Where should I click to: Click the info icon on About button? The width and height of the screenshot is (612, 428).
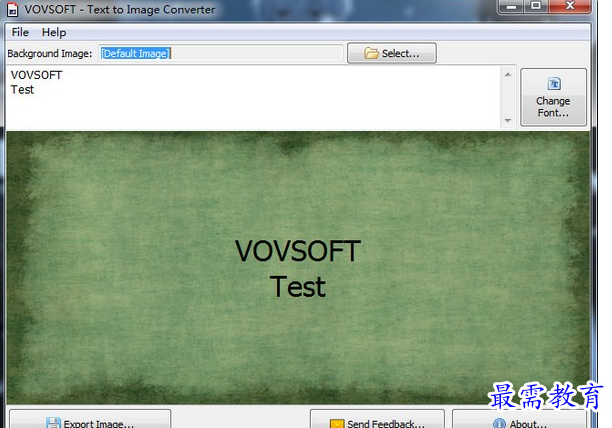(499, 423)
